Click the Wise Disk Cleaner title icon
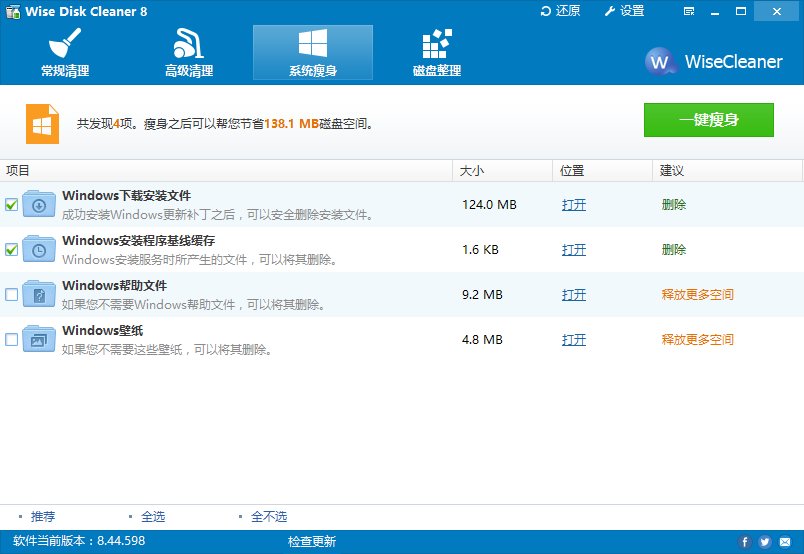 [x=13, y=11]
